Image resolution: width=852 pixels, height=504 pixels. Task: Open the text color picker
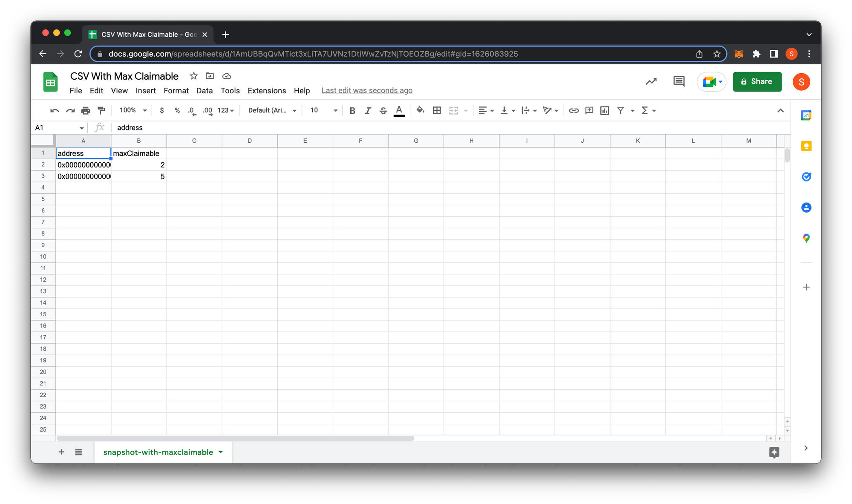point(399,110)
